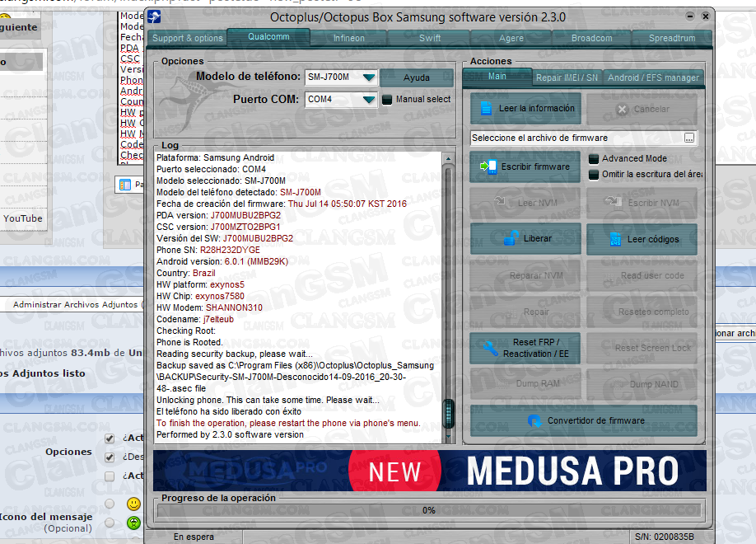
Task: Open the Spreadtrum tab
Action: [x=672, y=38]
